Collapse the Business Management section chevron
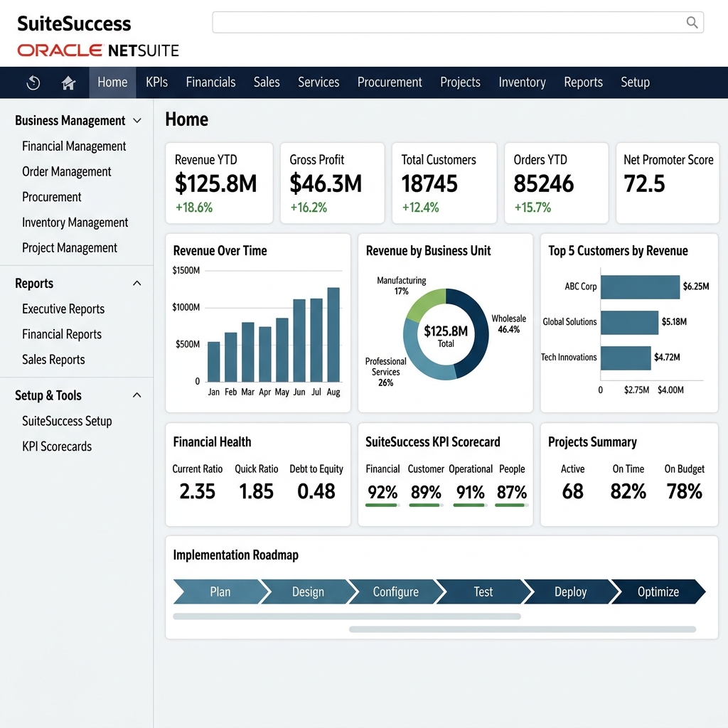This screenshot has width=728, height=728. tap(137, 121)
